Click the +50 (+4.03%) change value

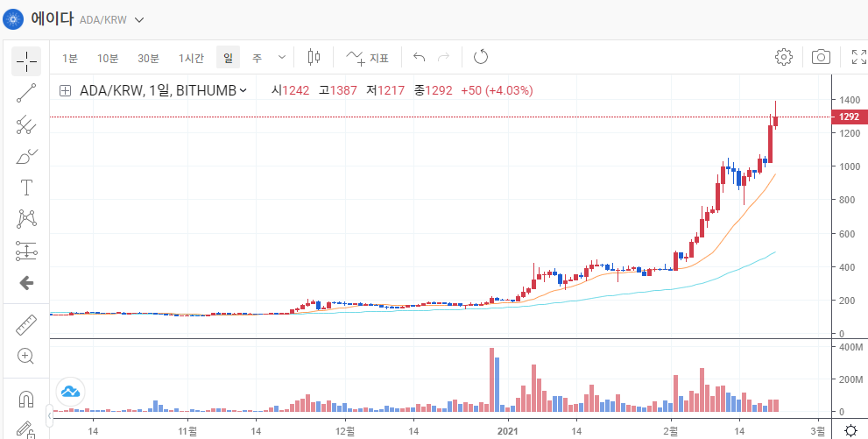tap(497, 91)
